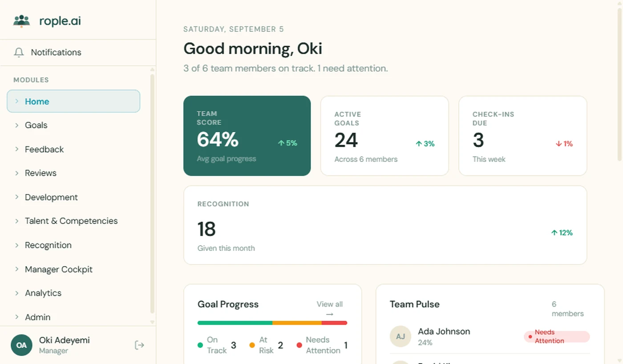Click the 'Goal Progress' card title
623x364 pixels.
tap(228, 304)
